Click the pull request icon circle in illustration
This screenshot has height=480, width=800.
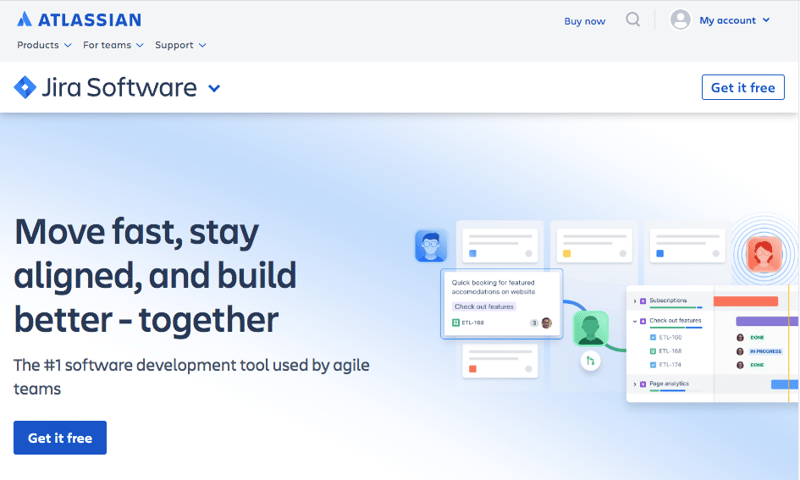click(590, 361)
